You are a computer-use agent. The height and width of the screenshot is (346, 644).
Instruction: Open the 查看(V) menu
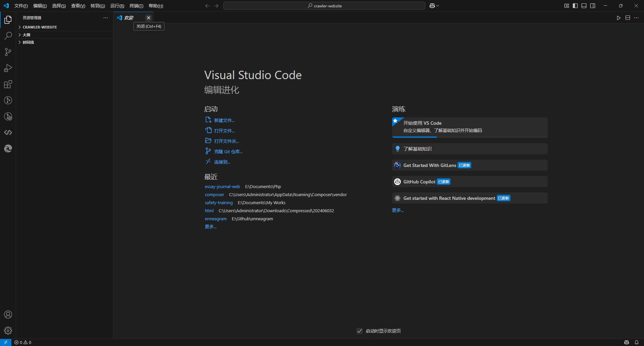click(78, 6)
